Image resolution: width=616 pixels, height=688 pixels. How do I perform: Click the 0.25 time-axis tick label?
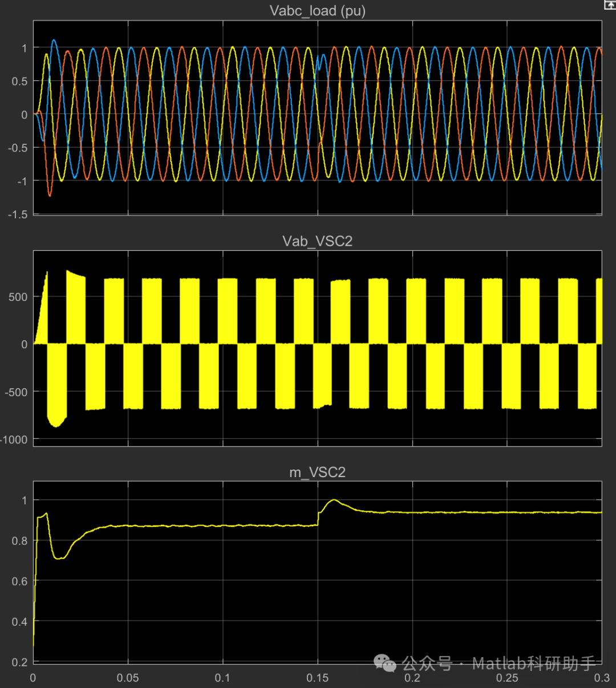507,678
